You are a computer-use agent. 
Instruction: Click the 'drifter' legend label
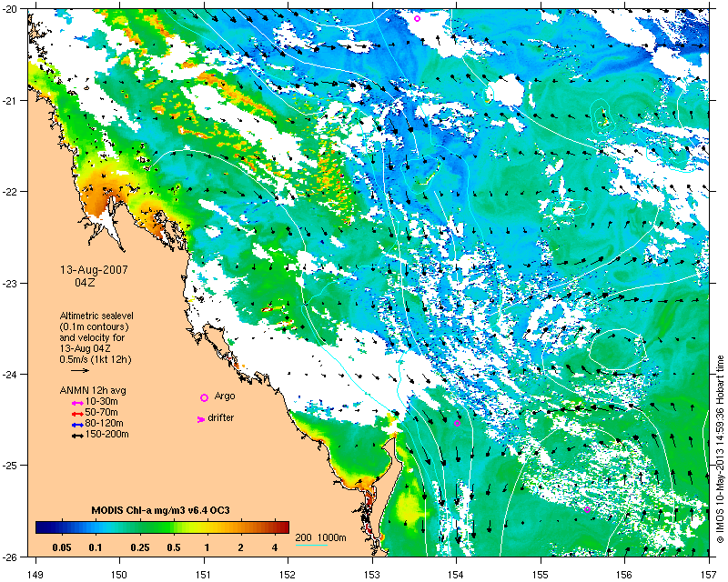[221, 417]
